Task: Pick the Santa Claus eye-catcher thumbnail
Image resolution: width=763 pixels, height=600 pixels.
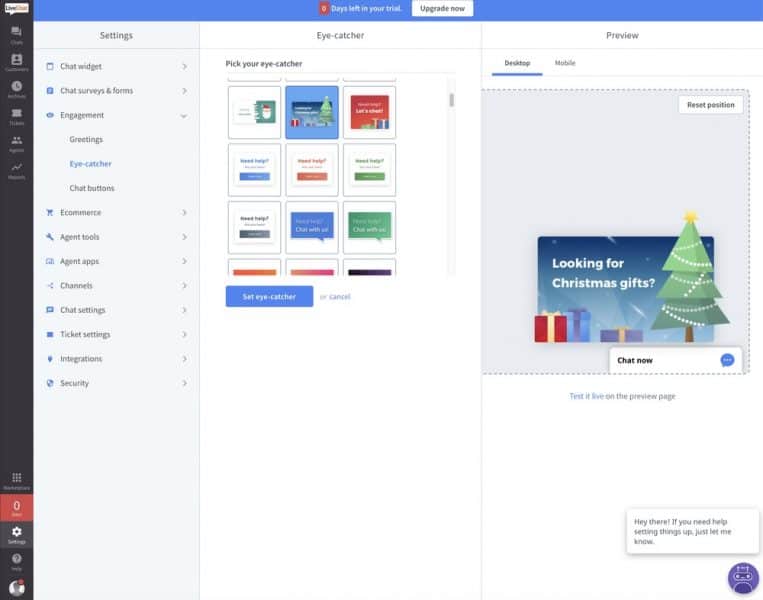Action: 254,112
